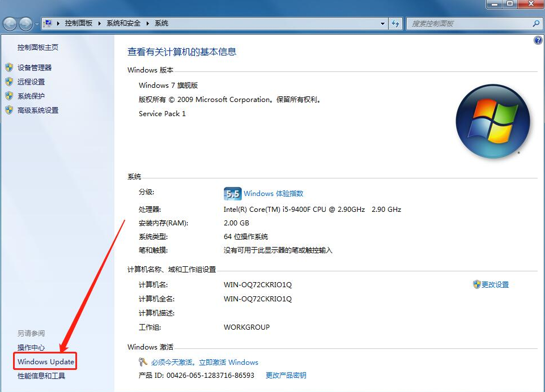The height and width of the screenshot is (392, 545).
Task: Click the key icon beside the activation notice
Action: pyautogui.click(x=143, y=362)
